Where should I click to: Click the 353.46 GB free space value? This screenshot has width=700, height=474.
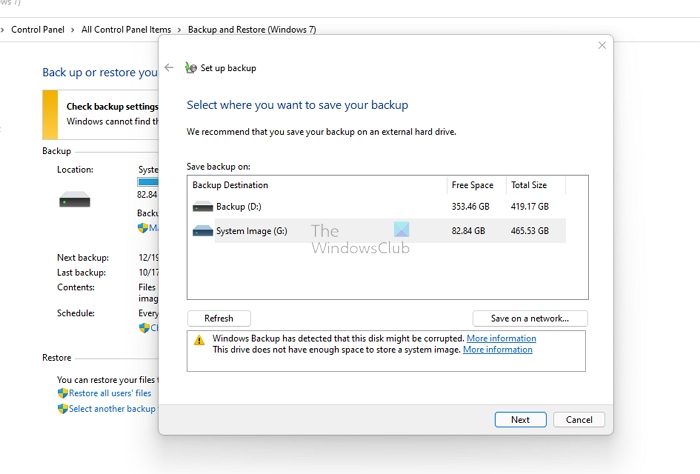click(471, 207)
